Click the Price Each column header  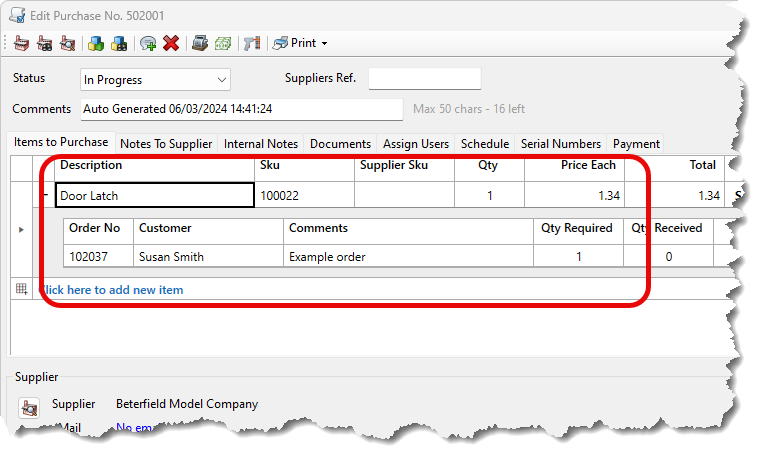tap(586, 165)
